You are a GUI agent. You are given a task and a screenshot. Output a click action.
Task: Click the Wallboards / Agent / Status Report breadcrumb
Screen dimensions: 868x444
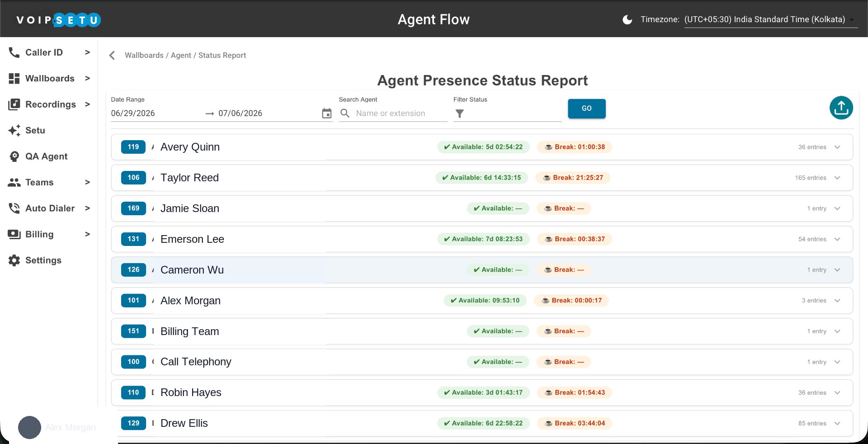click(185, 55)
